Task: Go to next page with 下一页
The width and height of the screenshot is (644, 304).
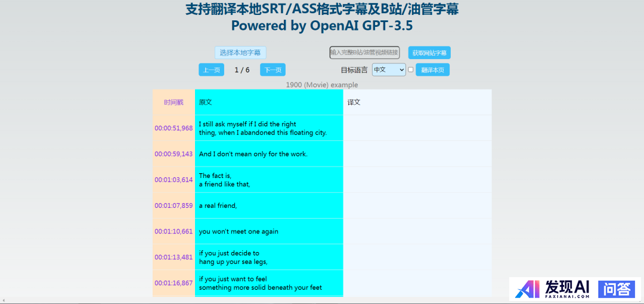Action: point(273,70)
